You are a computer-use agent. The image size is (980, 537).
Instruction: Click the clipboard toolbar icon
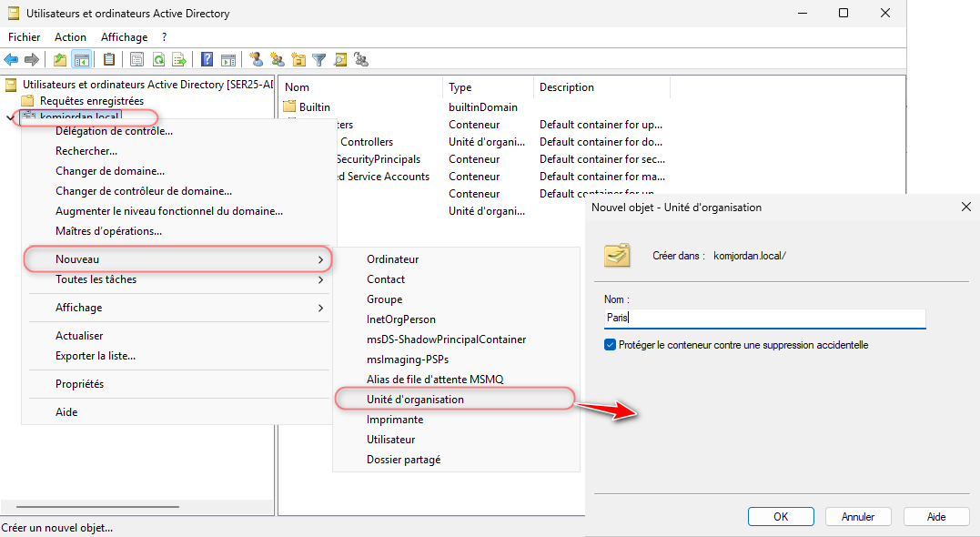(109, 59)
